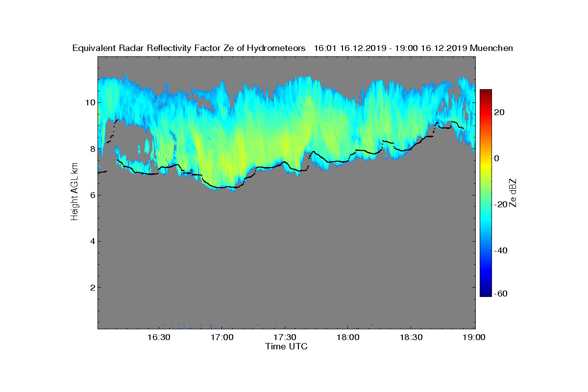Click the height tick label '8'
Viewport: 588px width, 392px height.
93,148
